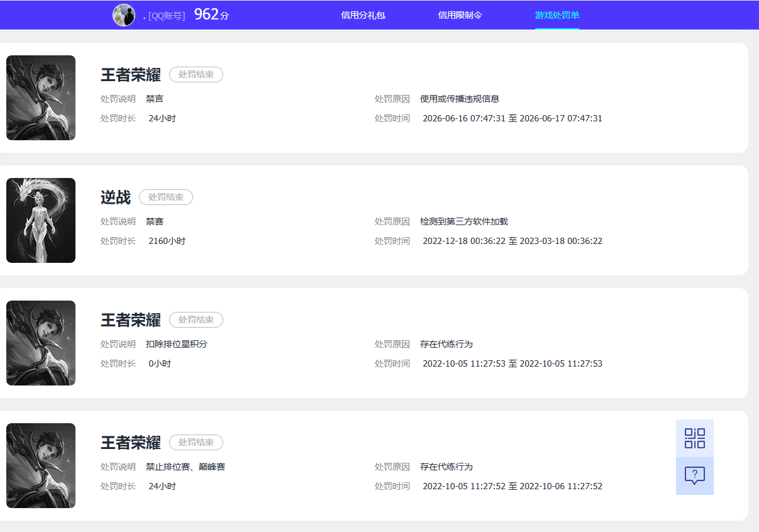This screenshot has width=759, height=532.
Task: Open the 信用分礼包 tab
Action: coord(363,15)
